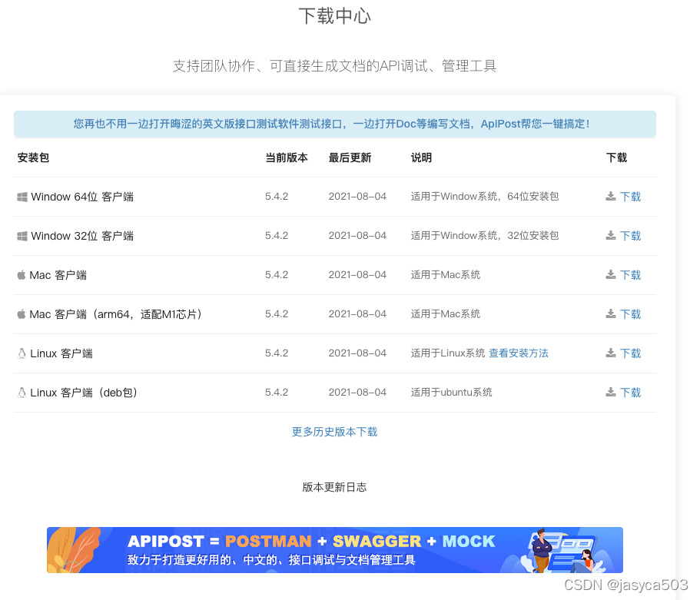The image size is (700, 600).
Task: Click the Linux penguin icon beside Linux 客户端
Action: 21,353
